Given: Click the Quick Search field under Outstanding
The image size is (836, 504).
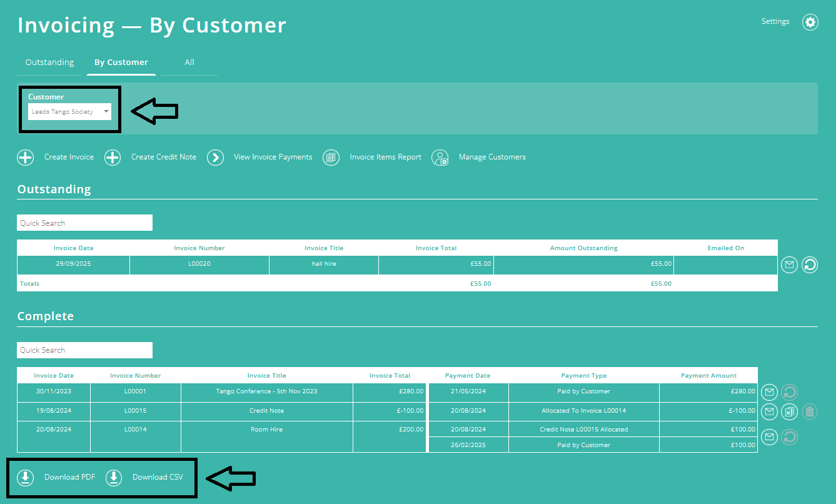Looking at the screenshot, I should click(84, 223).
